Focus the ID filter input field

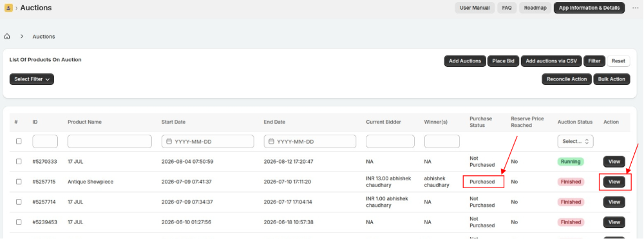tap(45, 141)
